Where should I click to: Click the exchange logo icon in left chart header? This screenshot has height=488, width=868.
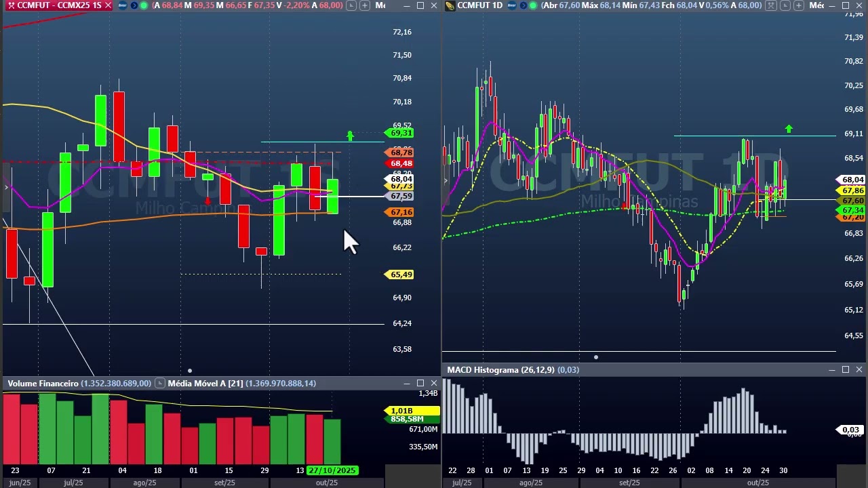(x=122, y=5)
